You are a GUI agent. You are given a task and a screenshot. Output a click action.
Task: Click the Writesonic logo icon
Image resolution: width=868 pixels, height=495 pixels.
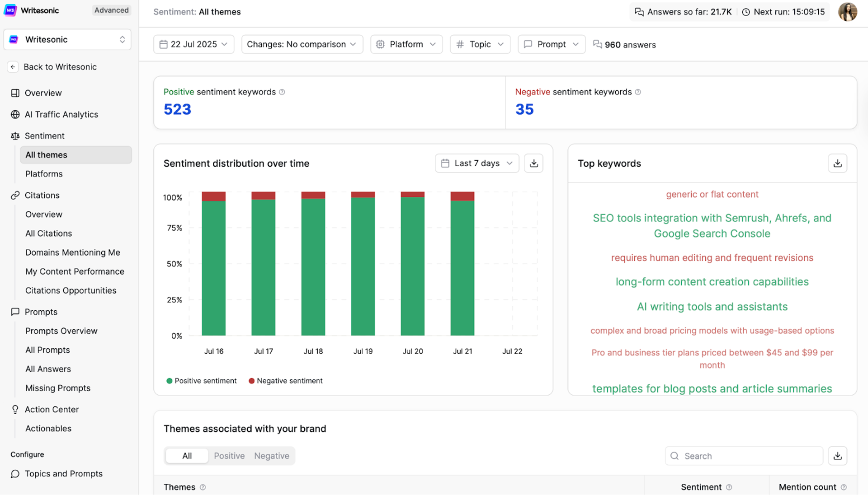[x=10, y=10]
